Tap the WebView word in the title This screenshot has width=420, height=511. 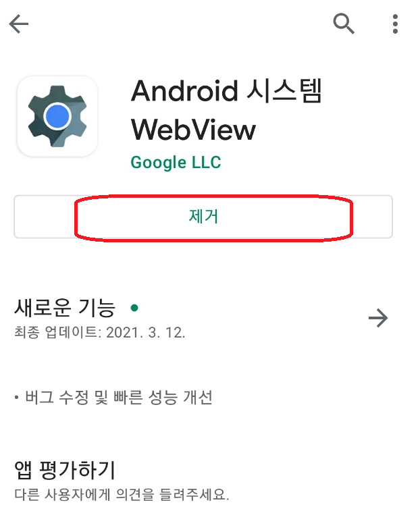[x=193, y=130]
